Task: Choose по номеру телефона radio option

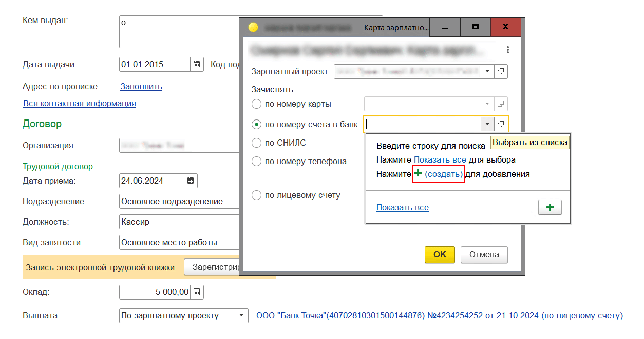Action: click(x=257, y=162)
